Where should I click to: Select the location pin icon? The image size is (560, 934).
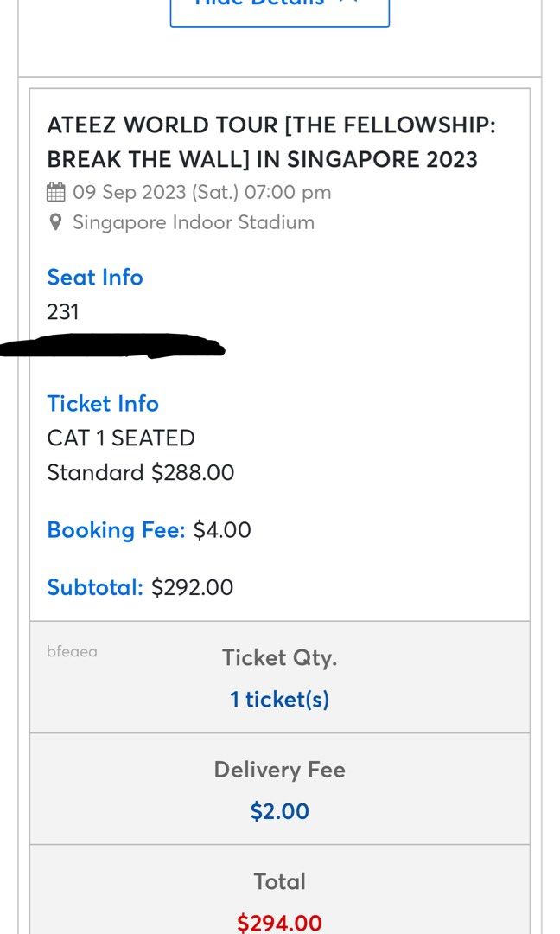click(x=54, y=222)
